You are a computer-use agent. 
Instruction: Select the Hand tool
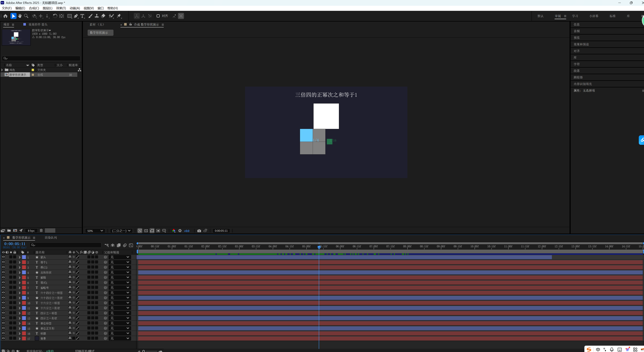point(20,16)
